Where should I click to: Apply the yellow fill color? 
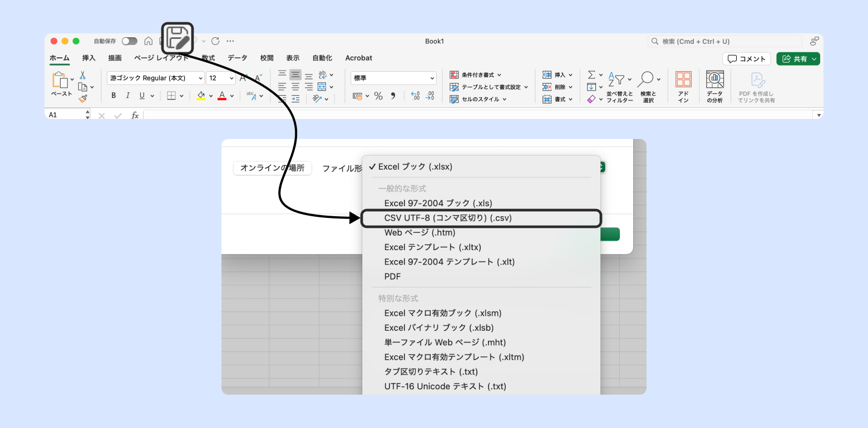point(201,96)
